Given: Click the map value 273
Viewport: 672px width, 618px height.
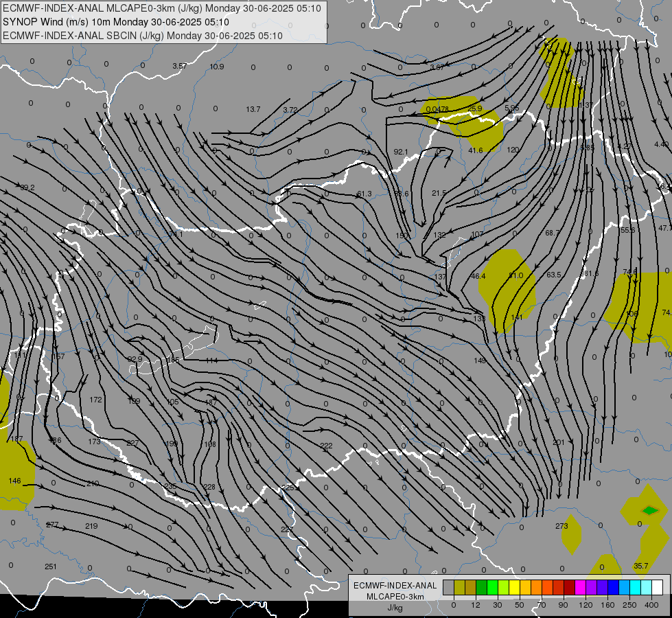Looking at the screenshot, I should 561,526.
